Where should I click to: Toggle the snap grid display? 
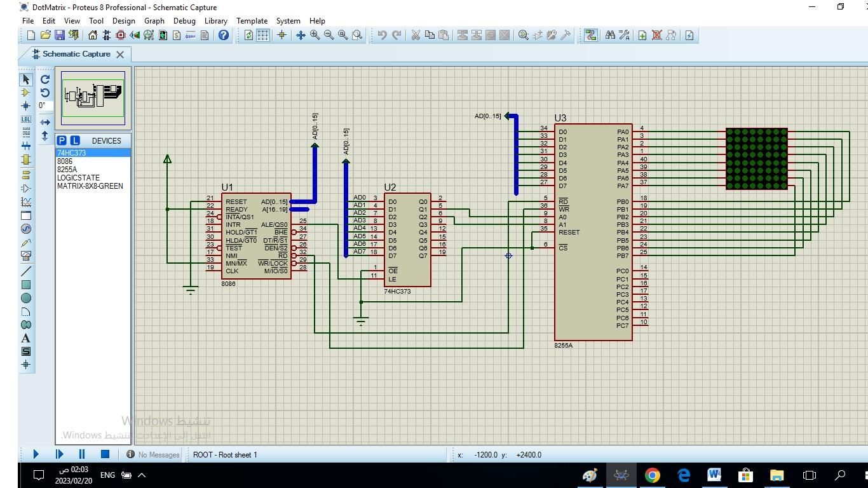pyautogui.click(x=262, y=35)
